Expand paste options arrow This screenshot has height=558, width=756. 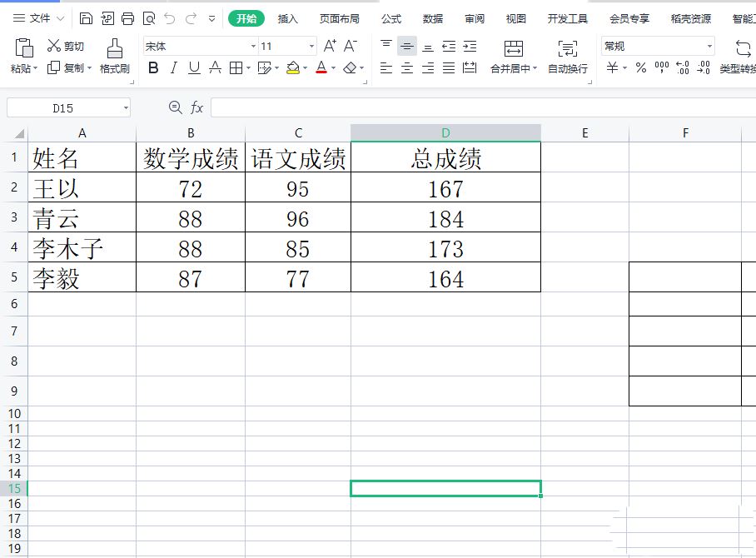[x=35, y=68]
